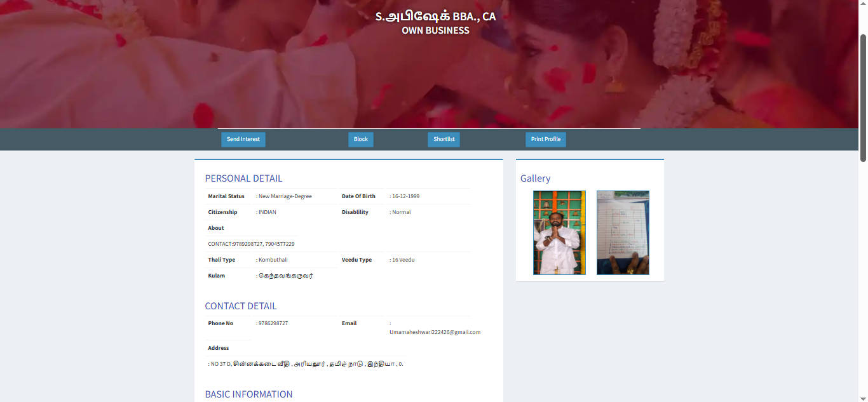Click the Gallery panel heading
This screenshot has height=402, width=868.
tap(535, 178)
